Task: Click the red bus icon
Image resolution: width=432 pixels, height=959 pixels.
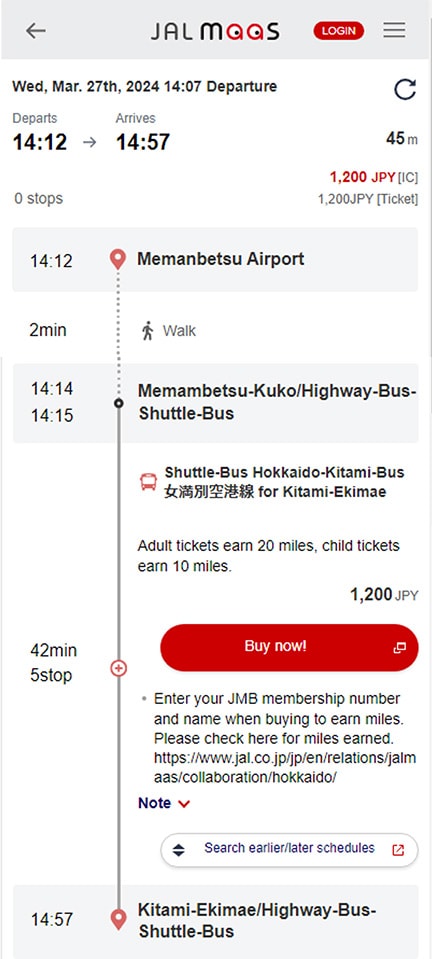Action: pos(148,482)
